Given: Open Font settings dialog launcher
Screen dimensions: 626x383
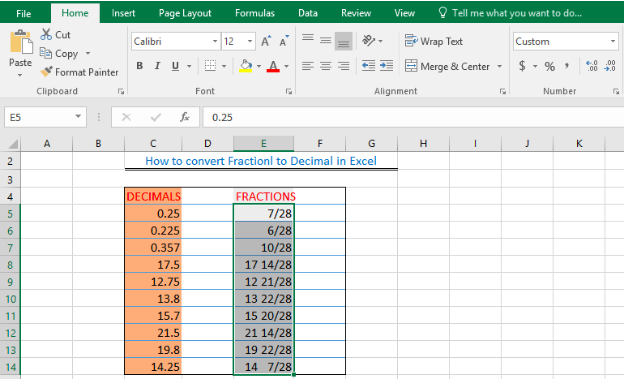Looking at the screenshot, I should [289, 91].
